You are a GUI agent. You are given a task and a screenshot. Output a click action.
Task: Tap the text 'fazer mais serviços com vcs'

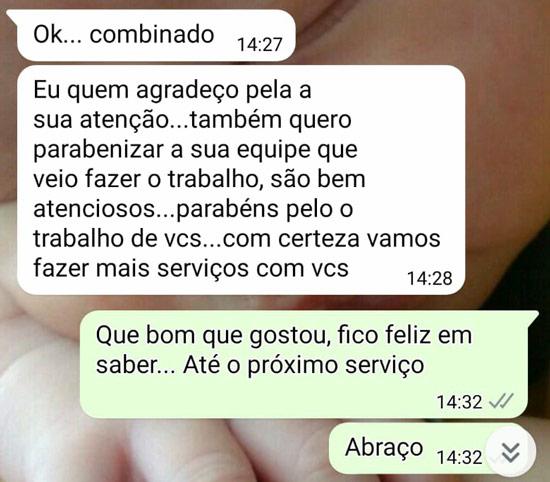(191, 268)
